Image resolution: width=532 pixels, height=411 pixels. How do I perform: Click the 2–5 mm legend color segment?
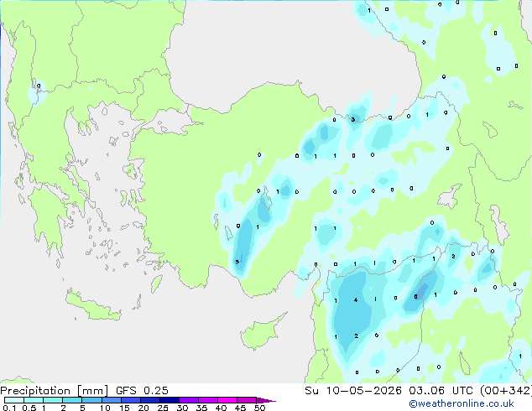[x=72, y=400]
